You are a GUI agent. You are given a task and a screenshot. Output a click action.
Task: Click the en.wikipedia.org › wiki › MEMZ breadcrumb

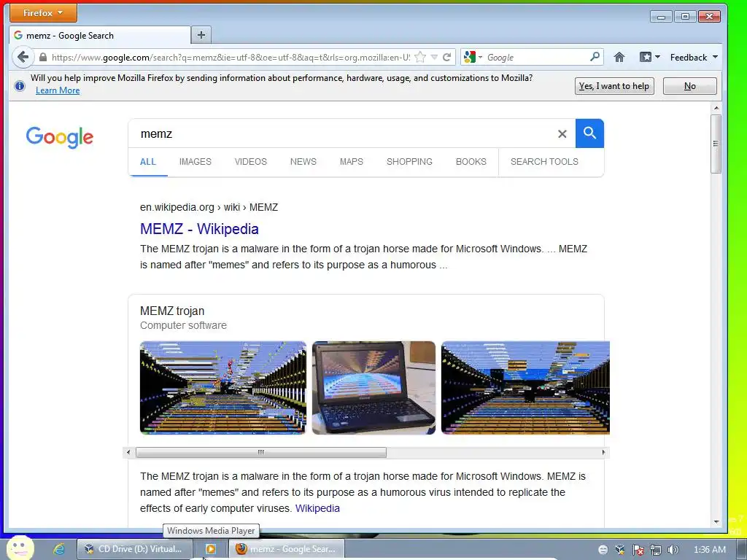point(209,207)
